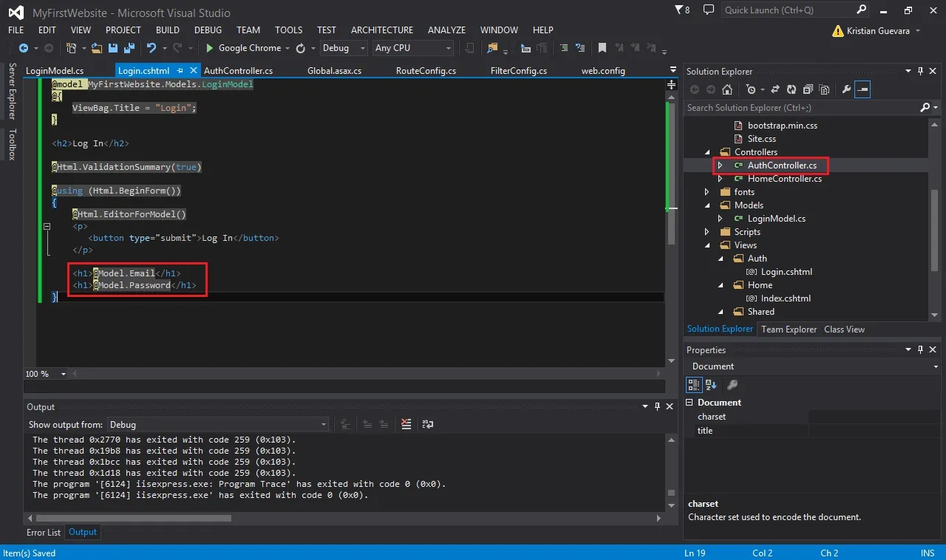Expand the Scripts folder
Image resolution: width=946 pixels, height=560 pixels.
click(x=707, y=232)
